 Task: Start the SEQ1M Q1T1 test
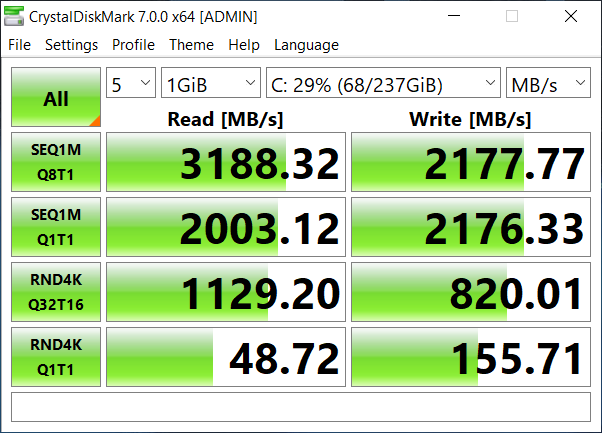coord(56,227)
